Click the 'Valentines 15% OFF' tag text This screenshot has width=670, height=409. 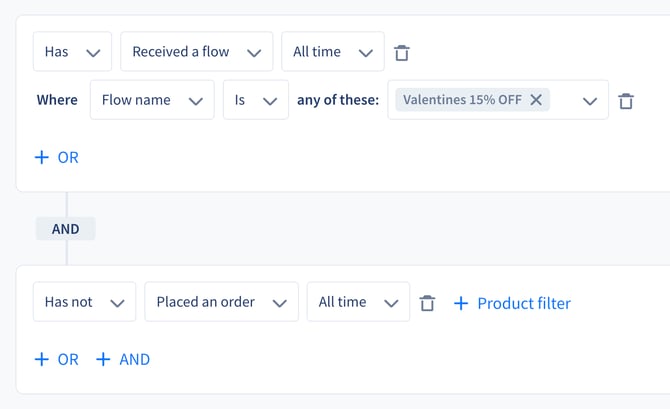pyautogui.click(x=462, y=100)
